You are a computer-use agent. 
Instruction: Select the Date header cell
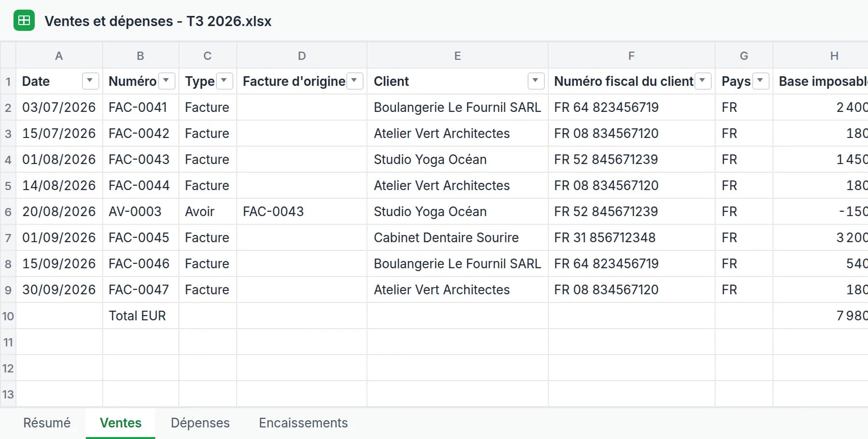click(59, 82)
